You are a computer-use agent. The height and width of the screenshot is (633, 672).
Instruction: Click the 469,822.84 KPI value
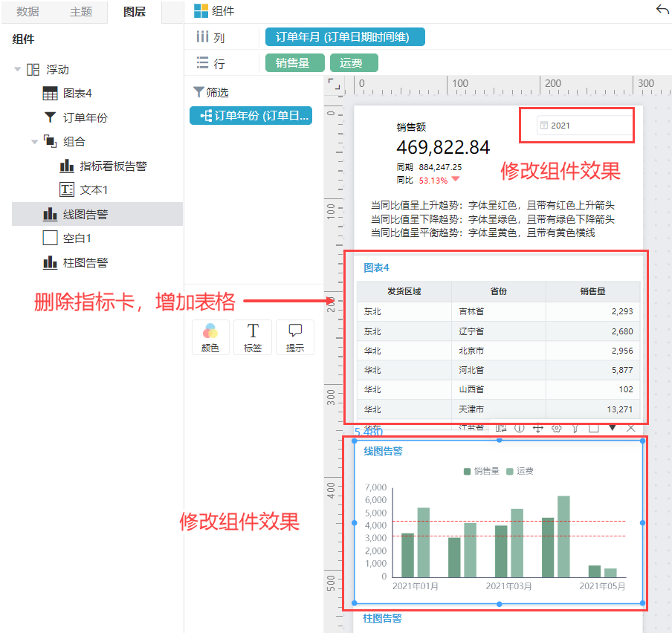(x=443, y=147)
